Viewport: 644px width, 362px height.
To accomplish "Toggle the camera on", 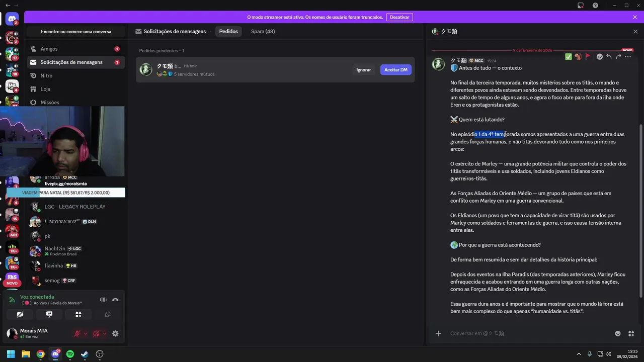I will (20, 314).
